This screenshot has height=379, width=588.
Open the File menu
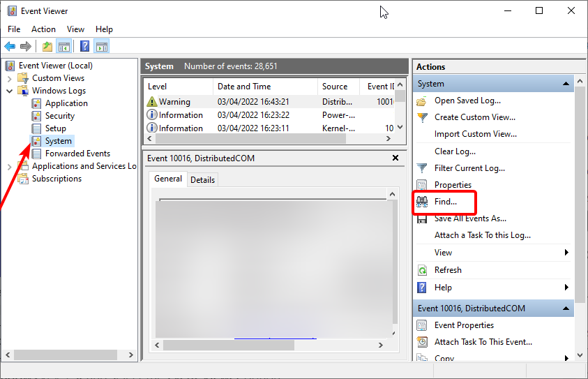[x=14, y=29]
